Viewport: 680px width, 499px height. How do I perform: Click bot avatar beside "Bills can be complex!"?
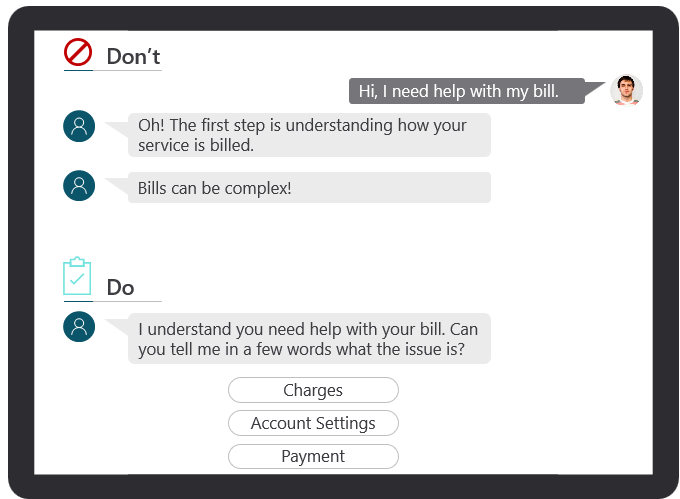[79, 186]
